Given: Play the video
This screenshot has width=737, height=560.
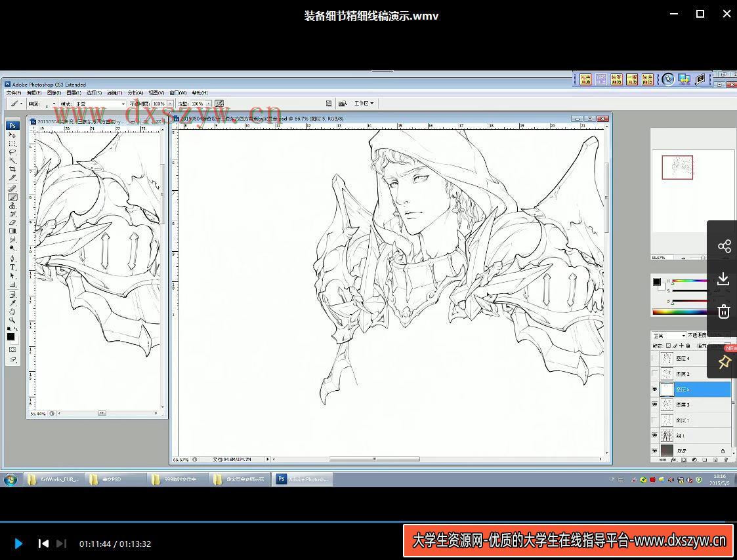Looking at the screenshot, I should point(18,544).
